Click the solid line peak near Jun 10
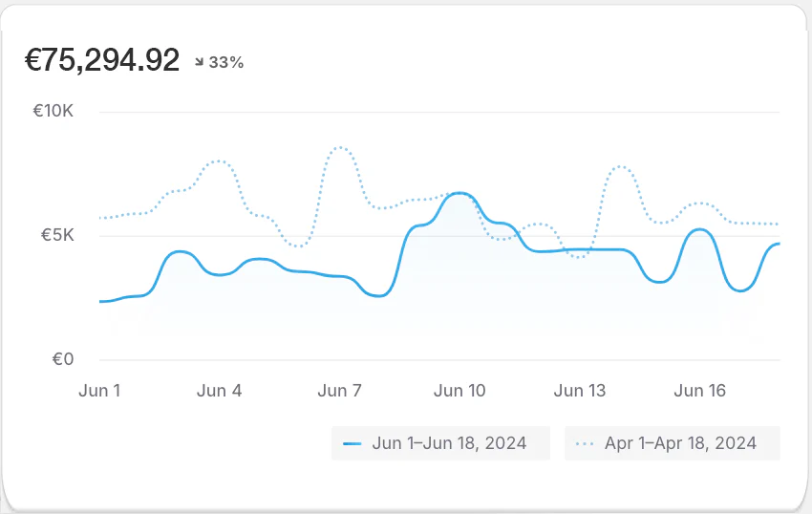This screenshot has height=514, width=812. (460, 193)
